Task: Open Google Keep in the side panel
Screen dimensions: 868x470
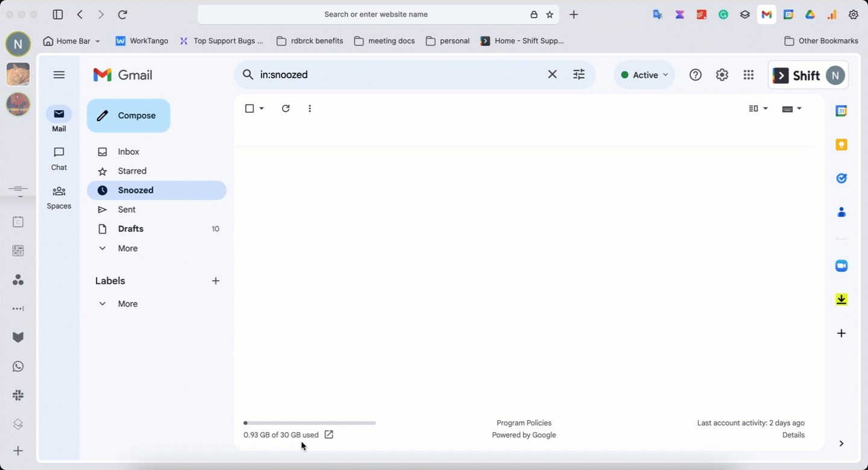Action: point(841,145)
